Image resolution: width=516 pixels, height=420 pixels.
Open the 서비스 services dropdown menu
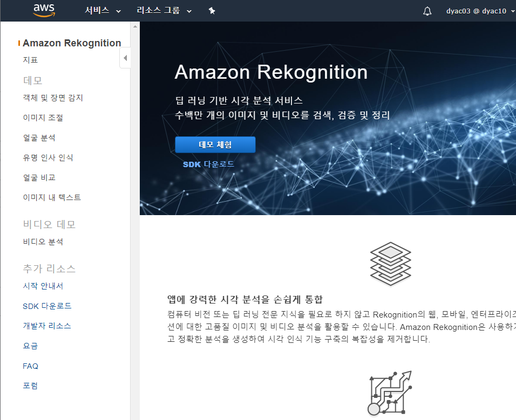(103, 11)
